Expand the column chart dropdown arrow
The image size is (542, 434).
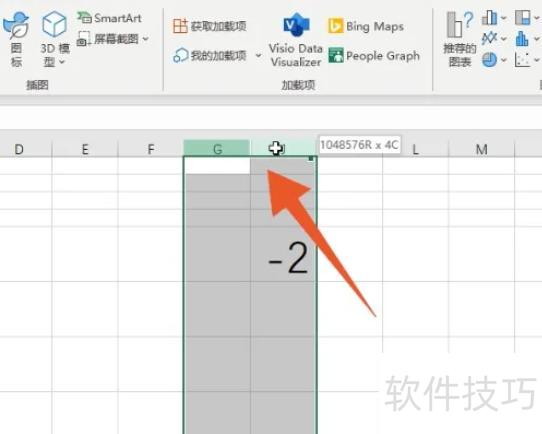click(503, 18)
